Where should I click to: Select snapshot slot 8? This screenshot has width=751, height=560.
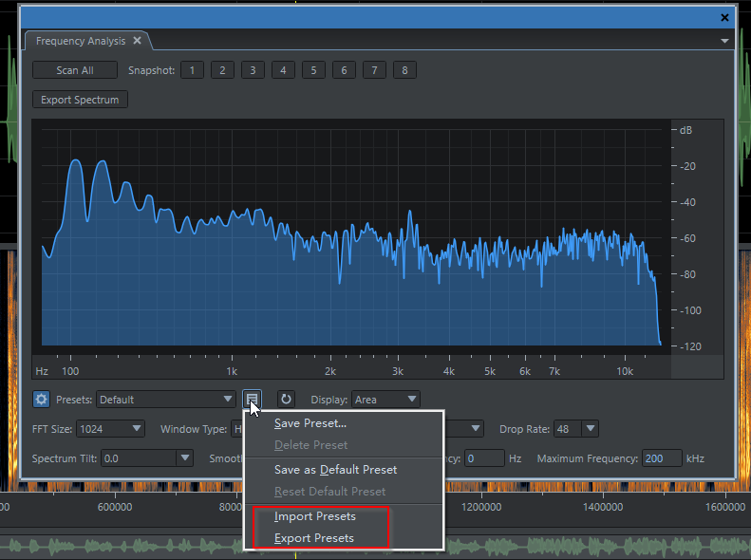pyautogui.click(x=404, y=70)
